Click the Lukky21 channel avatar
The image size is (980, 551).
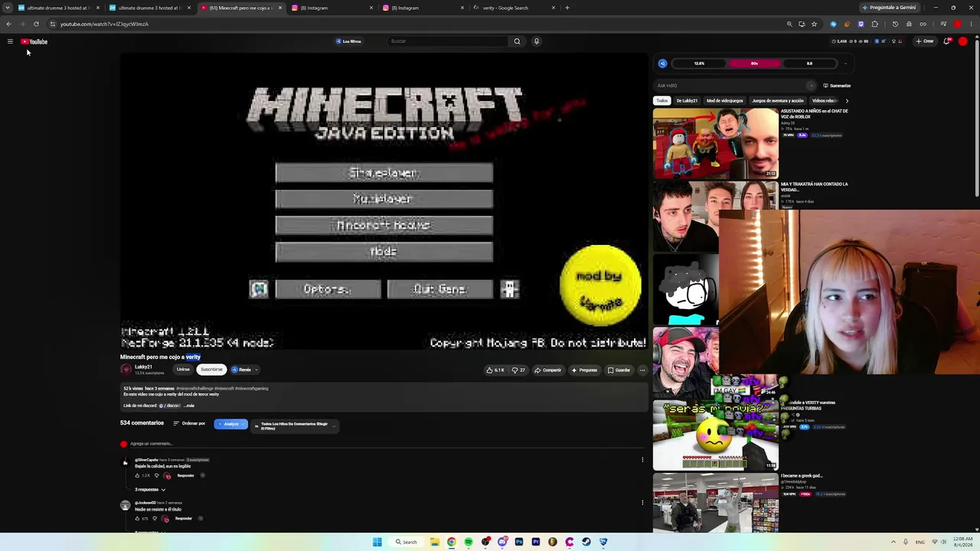click(126, 370)
